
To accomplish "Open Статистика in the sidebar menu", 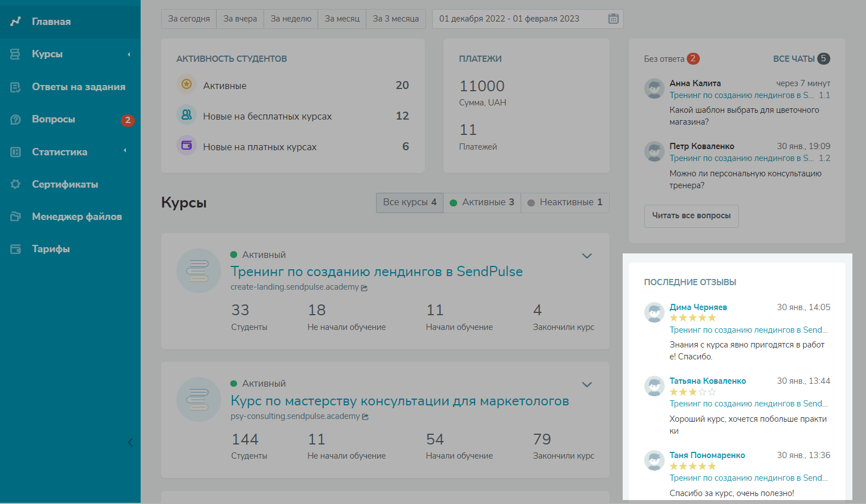I will 60,152.
